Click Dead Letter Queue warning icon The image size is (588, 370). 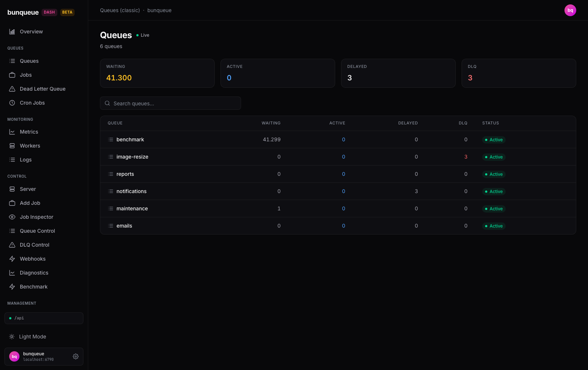pyautogui.click(x=12, y=89)
